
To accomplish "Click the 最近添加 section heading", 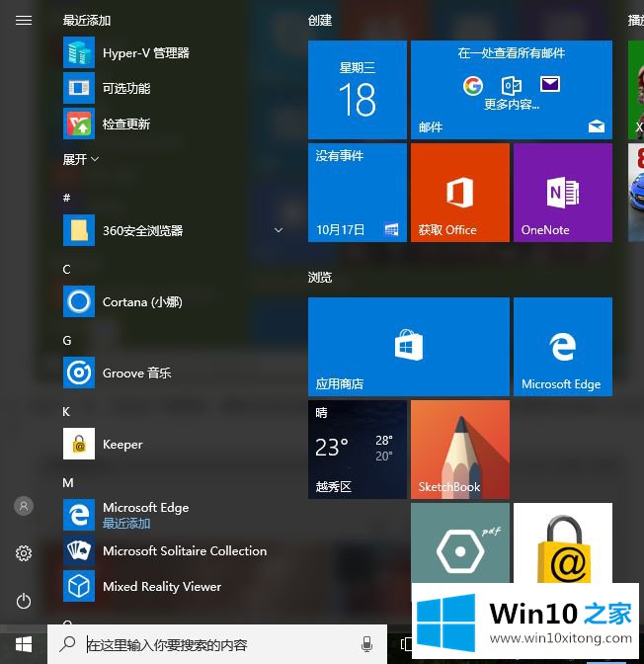I will pyautogui.click(x=87, y=20).
